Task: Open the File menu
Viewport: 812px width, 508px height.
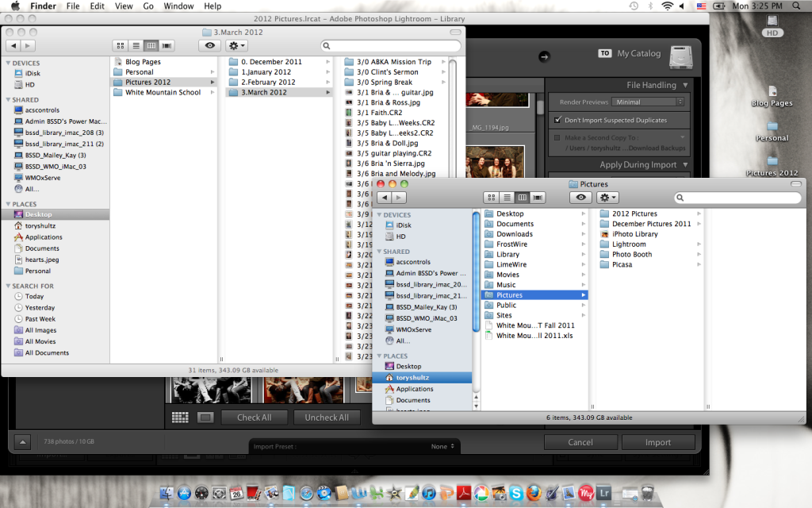Action: tap(73, 6)
